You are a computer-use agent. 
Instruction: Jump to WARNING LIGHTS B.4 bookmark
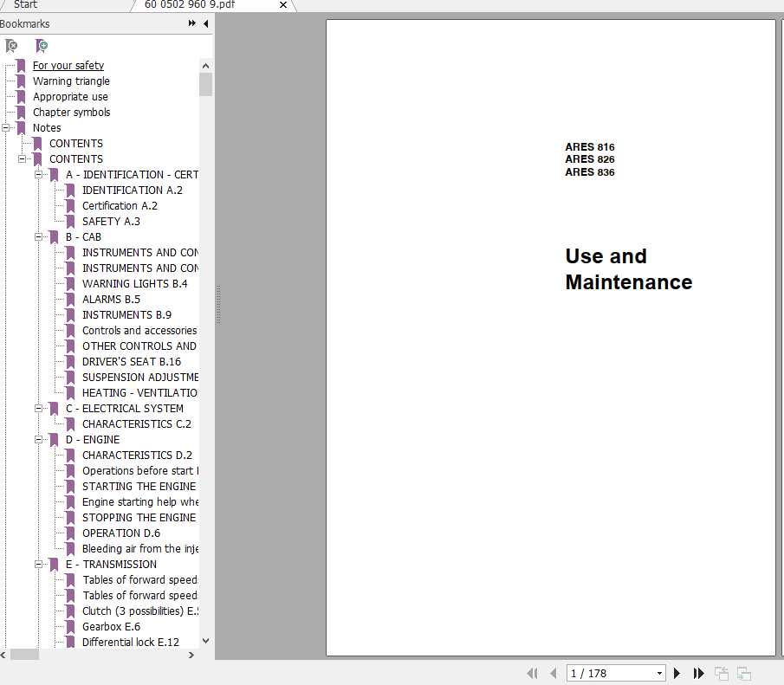pyautogui.click(x=135, y=283)
